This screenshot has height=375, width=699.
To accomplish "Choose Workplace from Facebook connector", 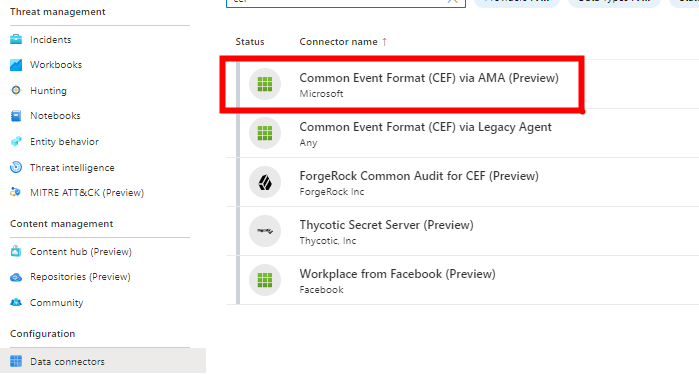I will pos(462,280).
